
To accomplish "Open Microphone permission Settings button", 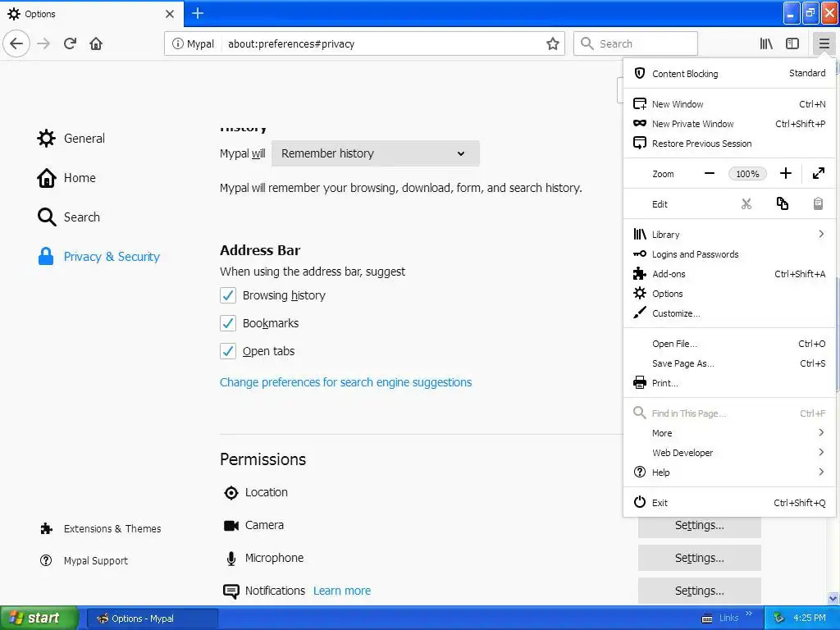I will pyautogui.click(x=699, y=558).
